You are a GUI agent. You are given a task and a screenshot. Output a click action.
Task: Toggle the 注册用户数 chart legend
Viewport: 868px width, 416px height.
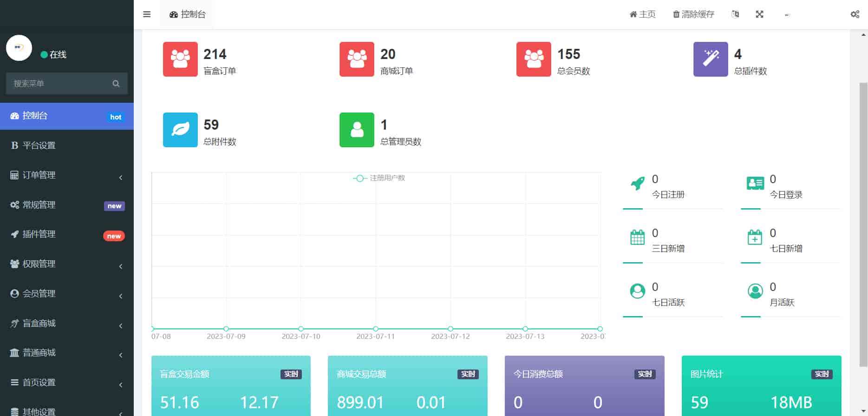click(x=379, y=178)
